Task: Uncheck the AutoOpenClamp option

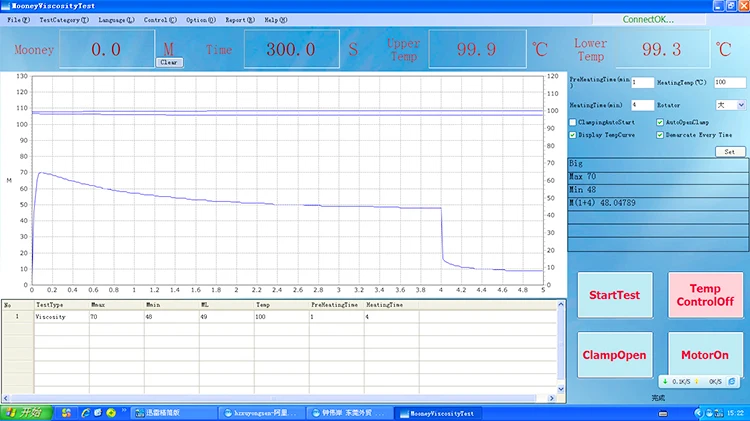Action: point(660,122)
